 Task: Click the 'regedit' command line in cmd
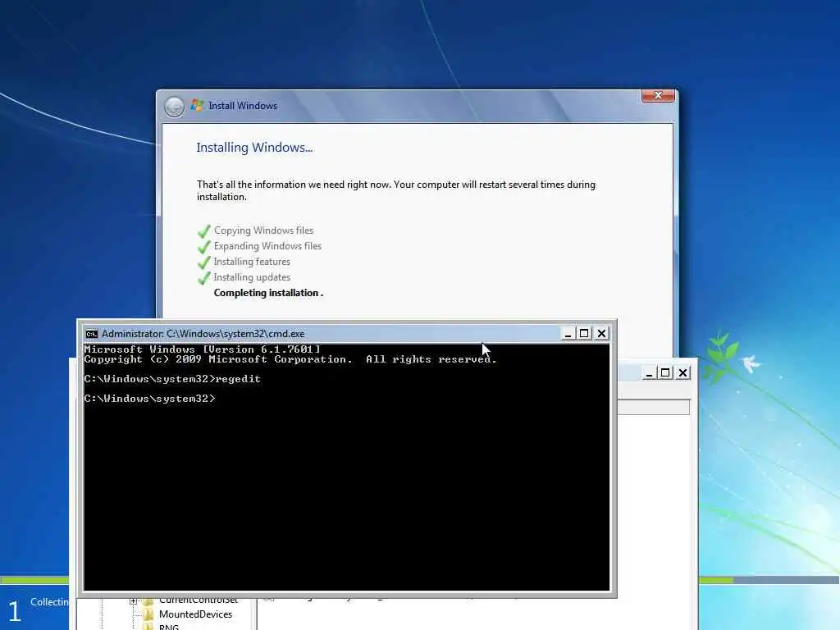[x=172, y=379]
